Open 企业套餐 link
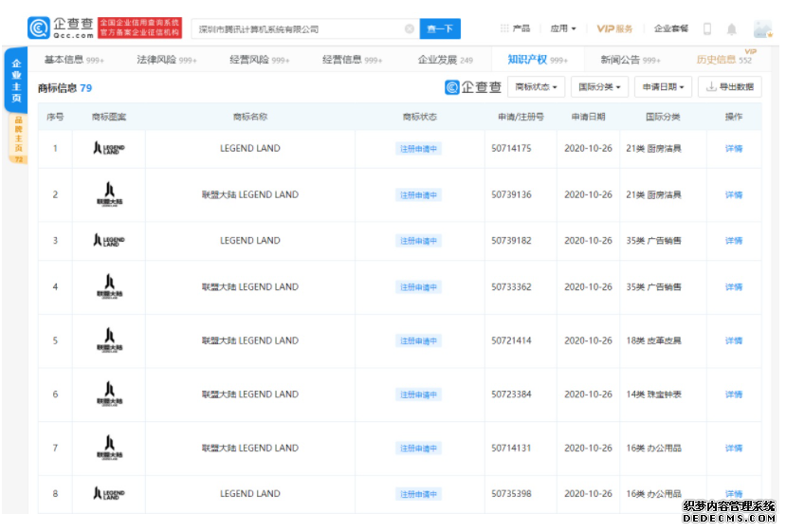This screenshot has height=532, width=786. pos(670,28)
